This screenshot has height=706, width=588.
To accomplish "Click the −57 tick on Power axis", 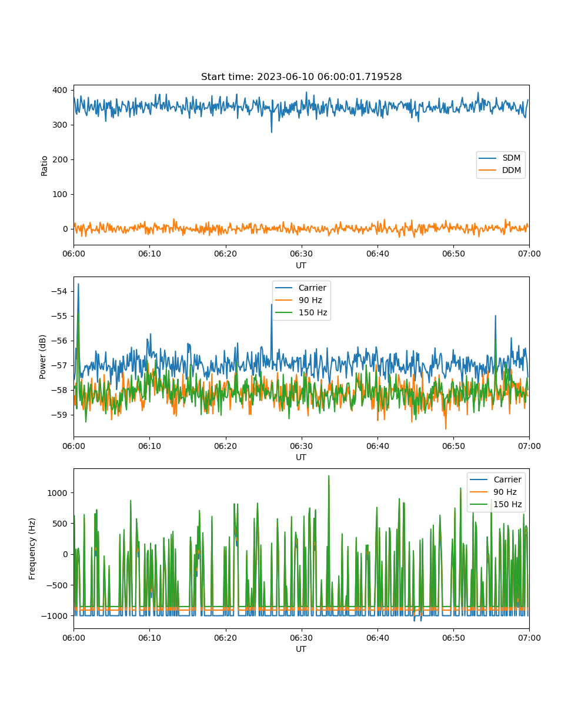I will click(60, 365).
